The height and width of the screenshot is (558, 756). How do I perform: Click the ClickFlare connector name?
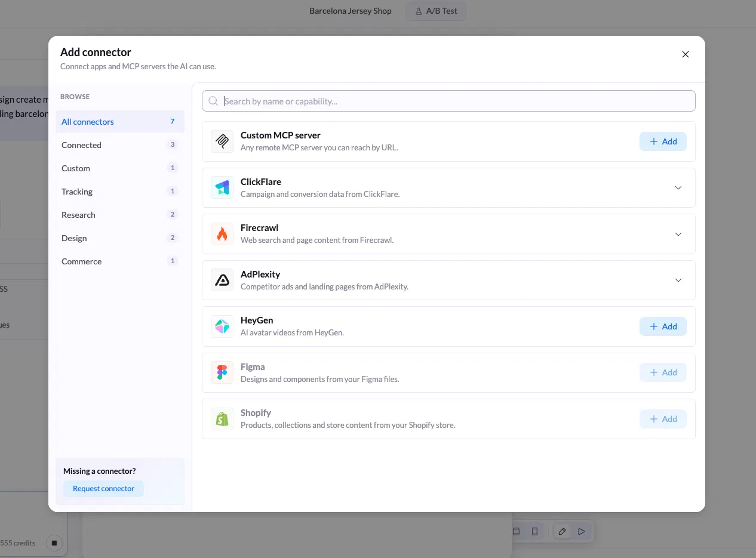click(261, 182)
